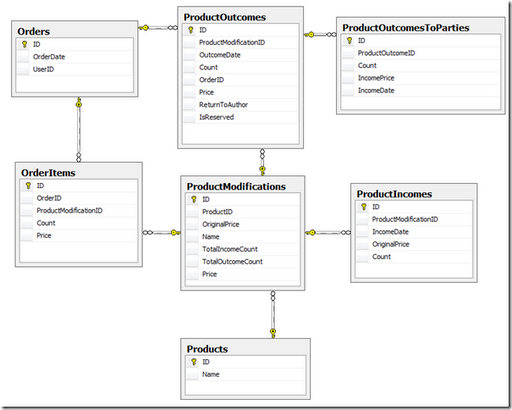Select relationship key endpoint between Orders and ProductOutcomes
Viewport: 512px width, 410px height.
coord(144,28)
